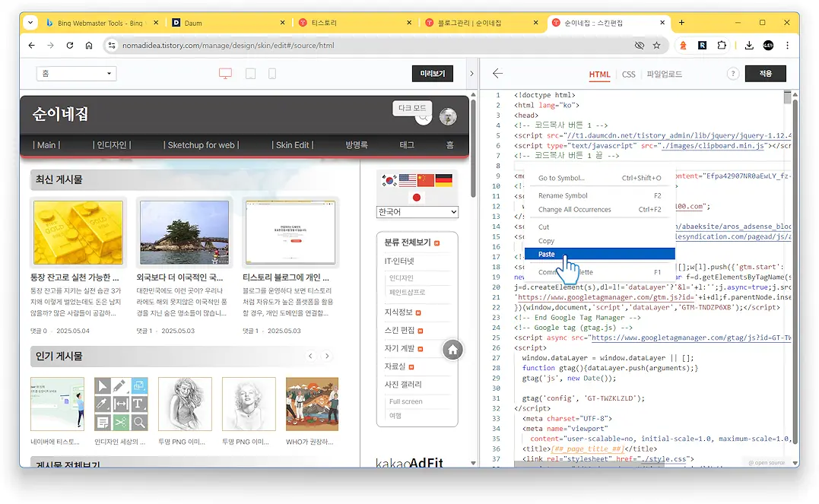Open the Skin Edit nav link
Image resolution: width=819 pixels, height=504 pixels.
pos(293,145)
